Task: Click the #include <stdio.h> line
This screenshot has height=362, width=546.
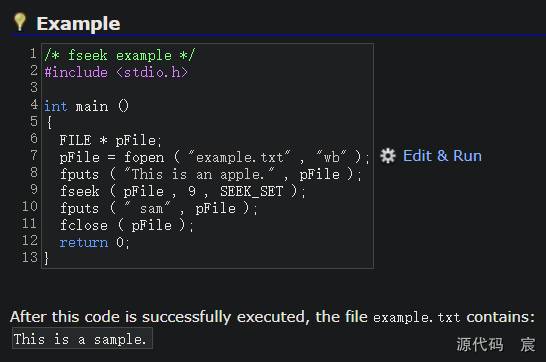Action: click(x=116, y=72)
